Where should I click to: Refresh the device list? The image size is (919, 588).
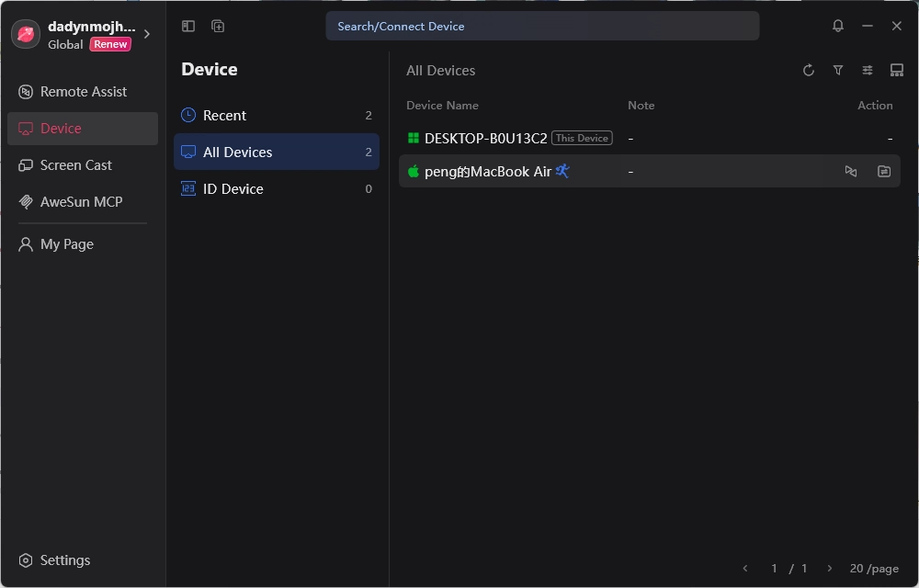click(809, 70)
